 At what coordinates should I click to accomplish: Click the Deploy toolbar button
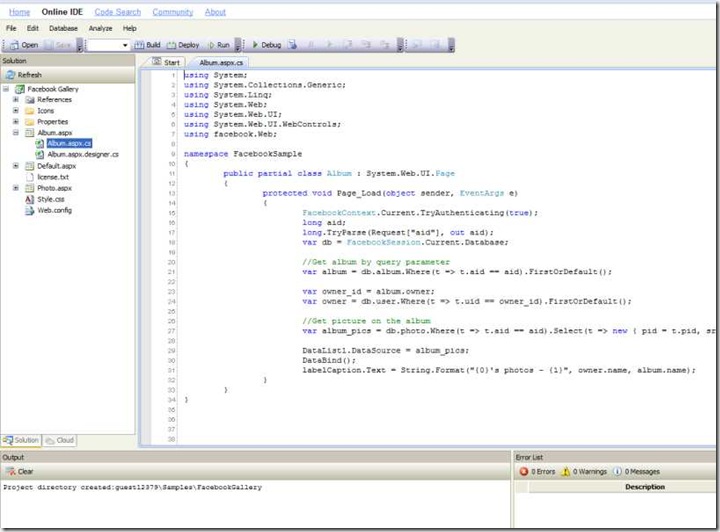click(x=183, y=45)
